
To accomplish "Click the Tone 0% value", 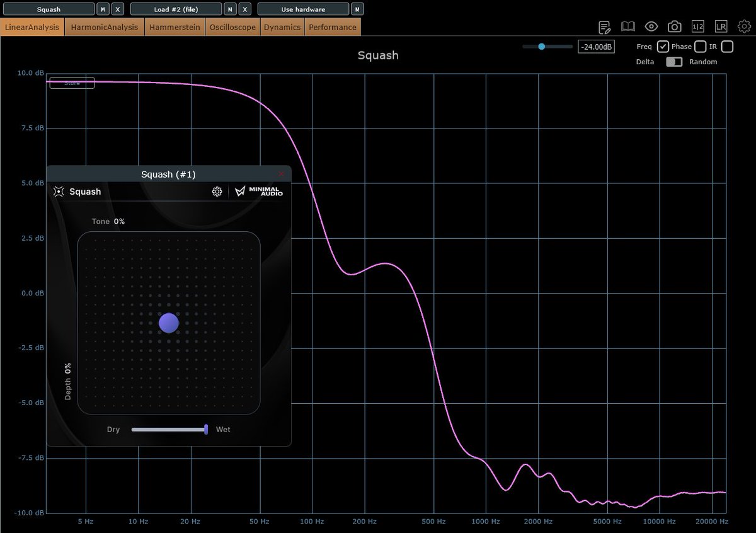I will click(119, 221).
